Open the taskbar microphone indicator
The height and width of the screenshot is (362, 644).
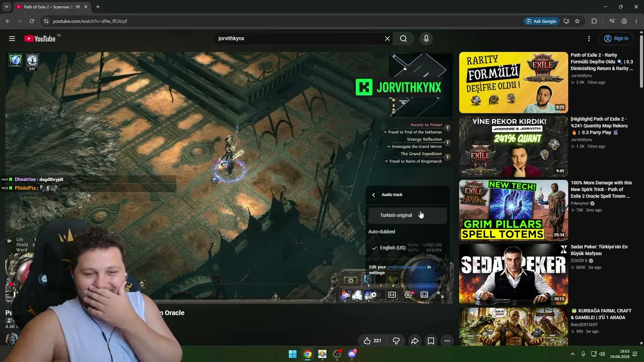click(583, 354)
